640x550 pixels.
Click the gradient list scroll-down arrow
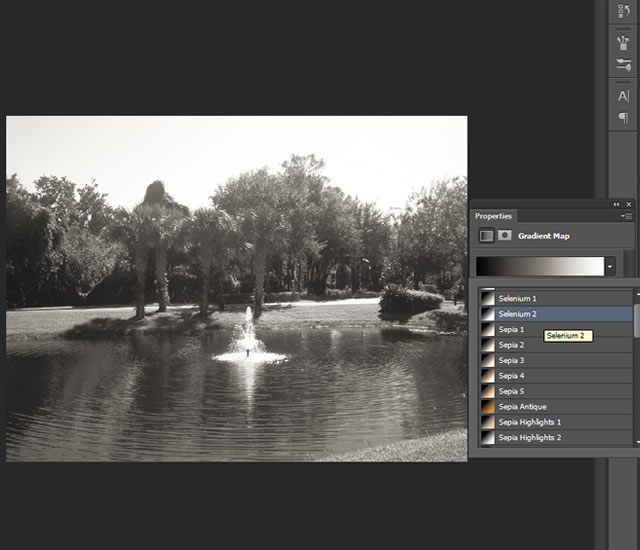click(637, 443)
